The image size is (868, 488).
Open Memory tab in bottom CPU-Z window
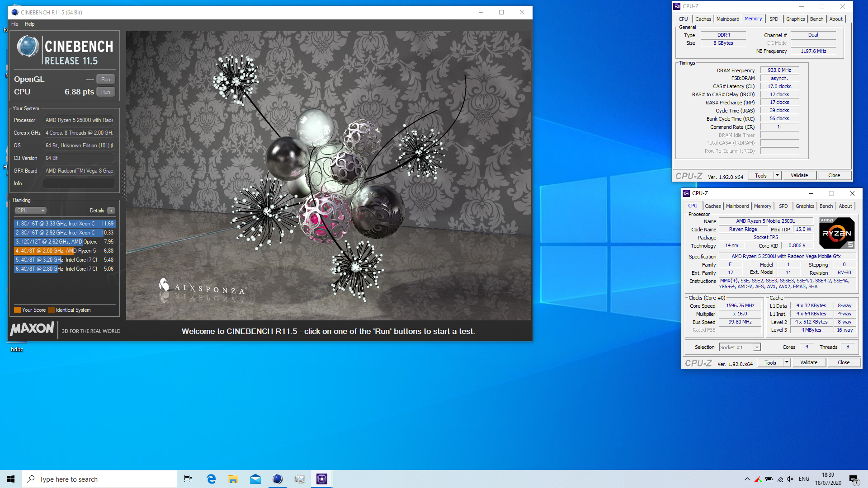pos(763,206)
